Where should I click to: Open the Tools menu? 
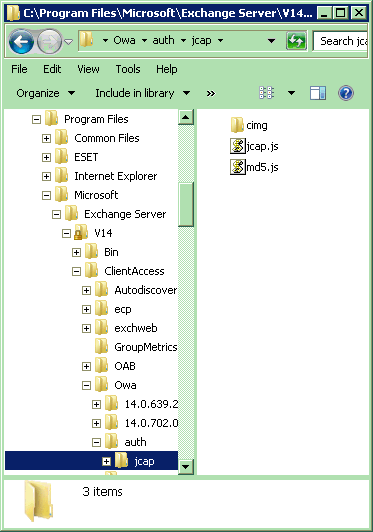coord(128,69)
